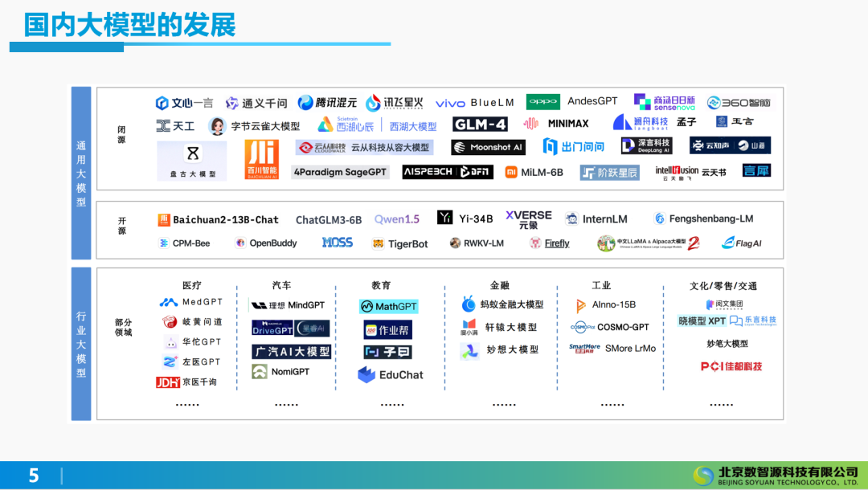
Task: Click the MINIMAX logo
Action: 556,124
